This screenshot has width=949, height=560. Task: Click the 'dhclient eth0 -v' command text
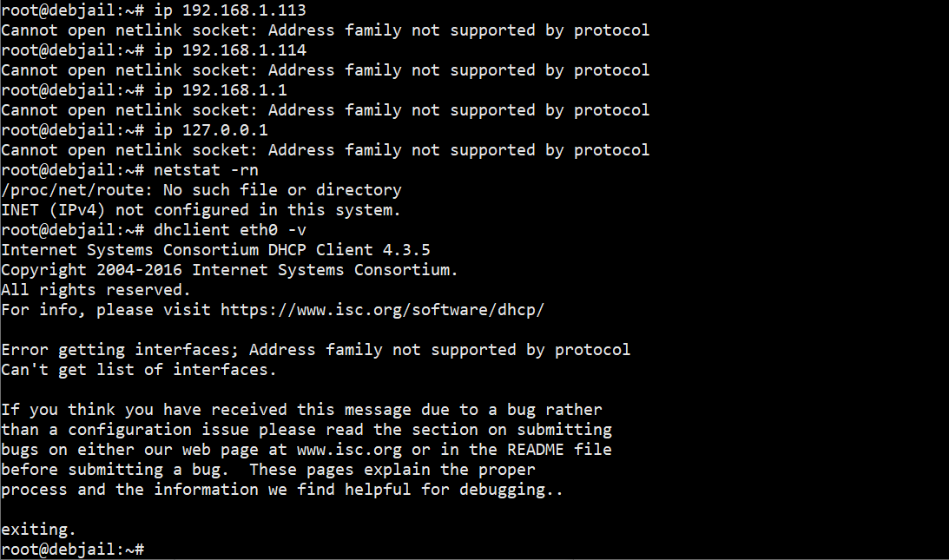pos(230,230)
